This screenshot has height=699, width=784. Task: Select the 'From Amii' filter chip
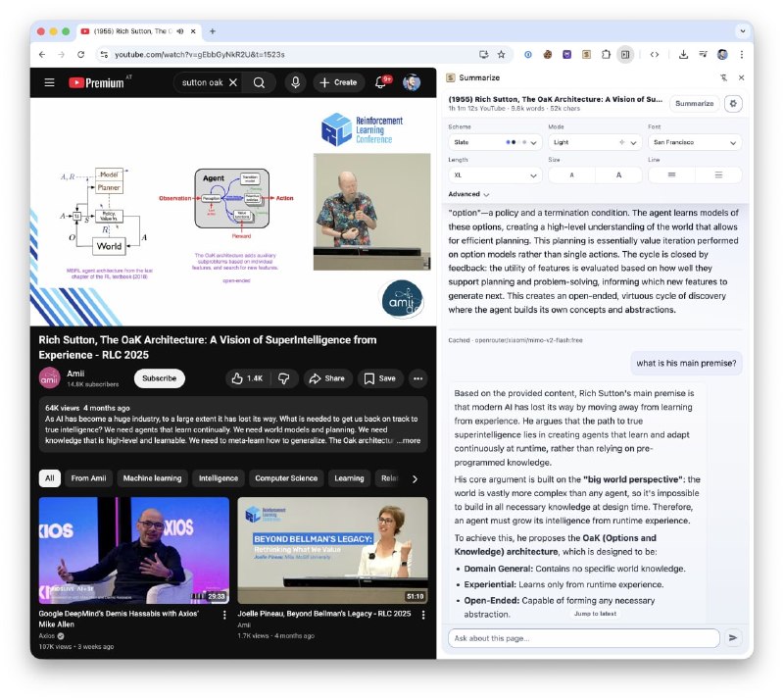click(x=88, y=478)
